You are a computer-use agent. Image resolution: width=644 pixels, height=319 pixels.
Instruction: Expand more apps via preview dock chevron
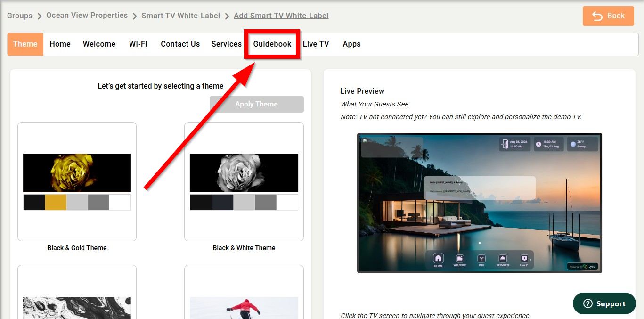point(530,260)
